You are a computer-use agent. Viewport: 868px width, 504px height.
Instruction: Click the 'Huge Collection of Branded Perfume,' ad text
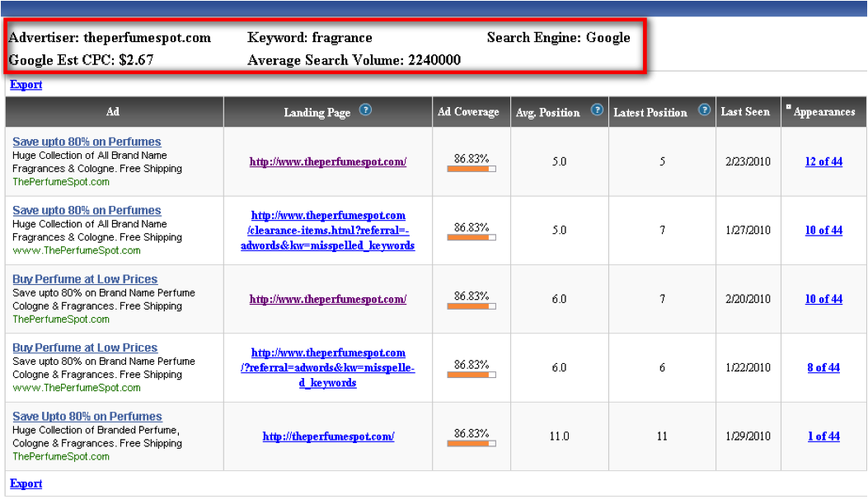click(x=96, y=430)
